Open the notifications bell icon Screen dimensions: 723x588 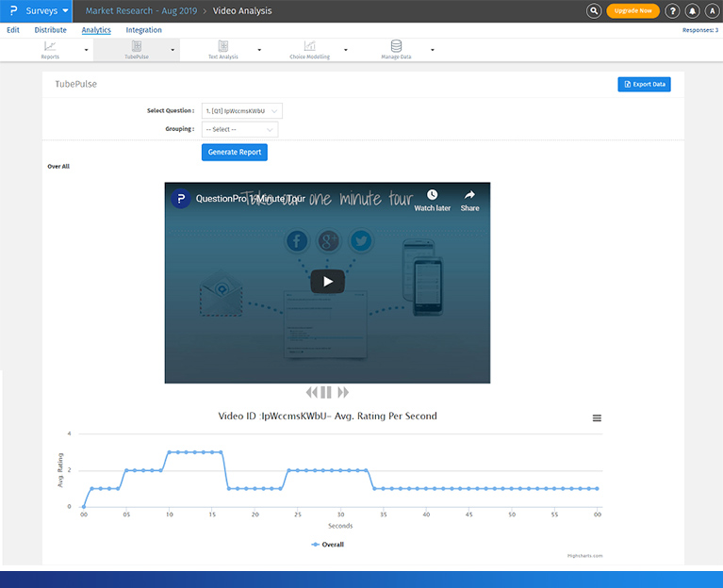(x=692, y=10)
